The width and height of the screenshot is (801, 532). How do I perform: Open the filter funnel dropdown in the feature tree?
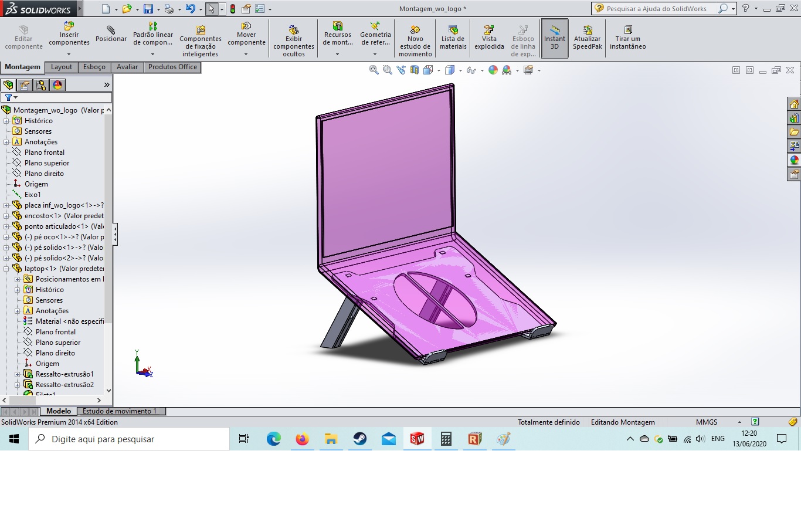pos(15,97)
